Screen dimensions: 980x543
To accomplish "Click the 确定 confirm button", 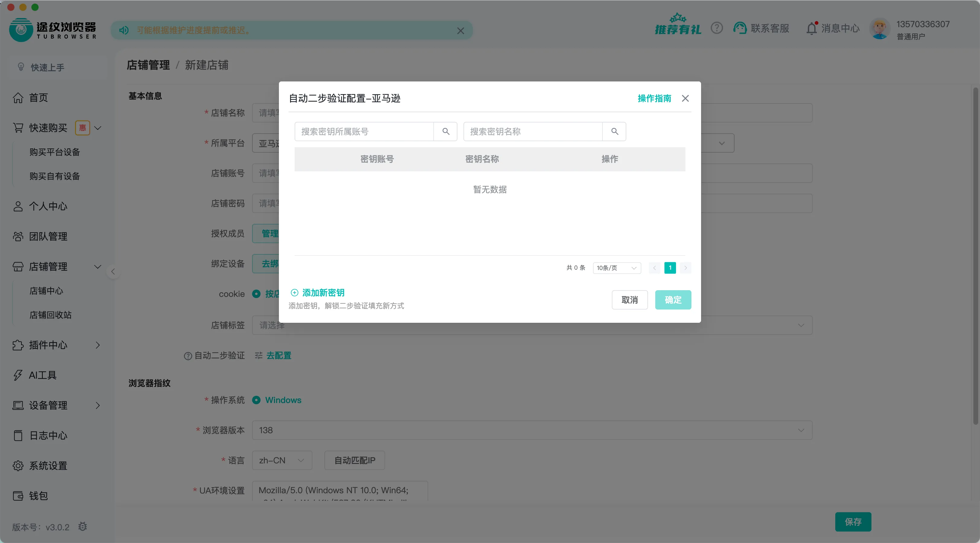I will 673,300.
